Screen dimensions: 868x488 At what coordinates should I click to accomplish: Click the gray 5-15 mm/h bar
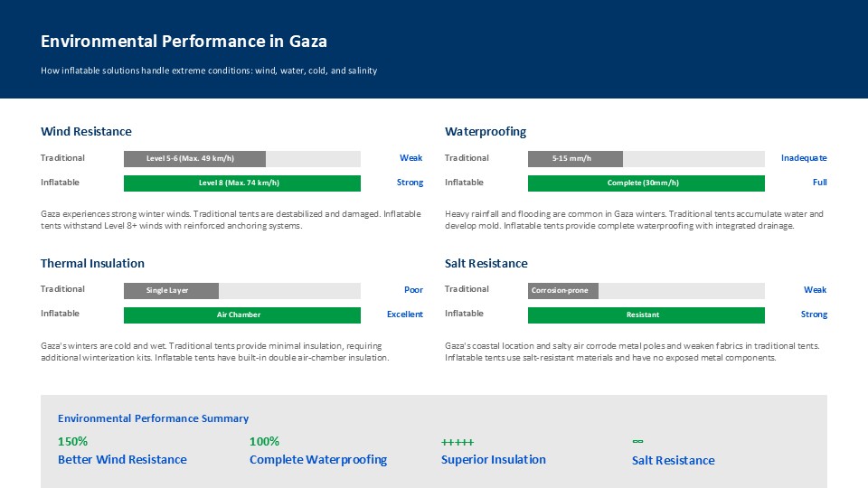click(x=575, y=159)
